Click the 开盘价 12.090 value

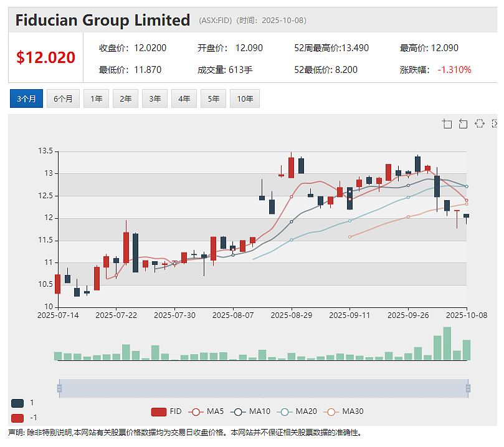pos(249,48)
